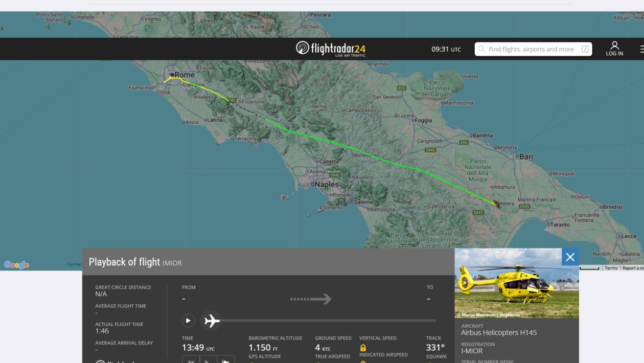The height and width of the screenshot is (363, 644).
Task: Click the vertical speed lock icon
Action: [x=363, y=348]
